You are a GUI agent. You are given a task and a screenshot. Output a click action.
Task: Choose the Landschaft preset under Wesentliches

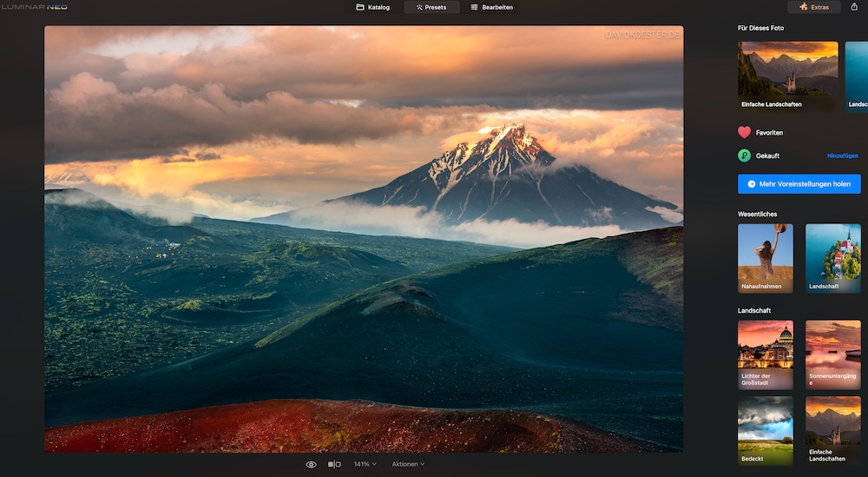[x=832, y=258]
